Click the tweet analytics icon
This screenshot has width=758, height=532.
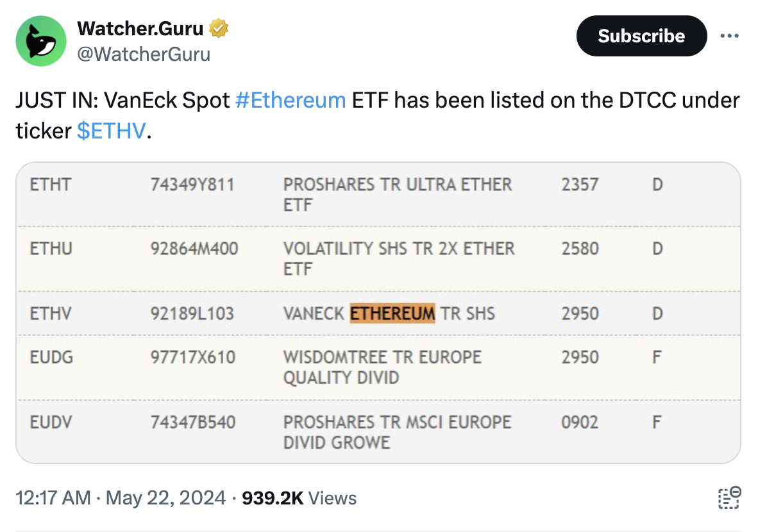click(x=729, y=497)
